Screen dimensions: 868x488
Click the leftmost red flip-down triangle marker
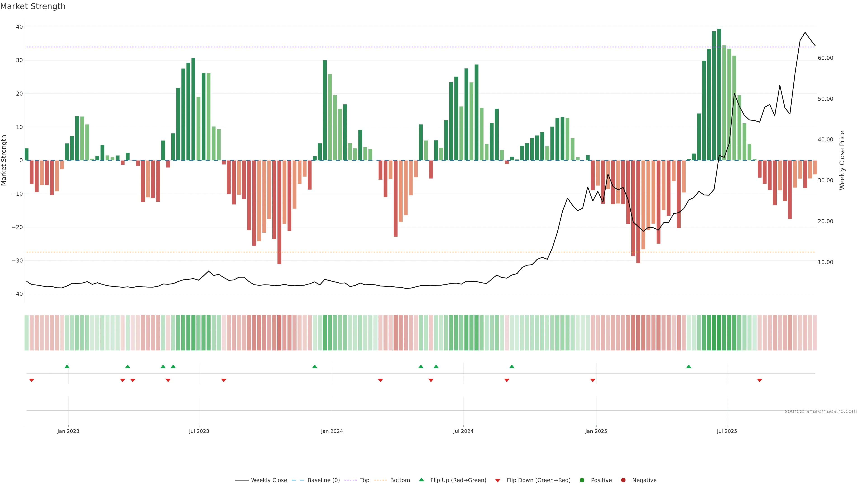click(32, 380)
